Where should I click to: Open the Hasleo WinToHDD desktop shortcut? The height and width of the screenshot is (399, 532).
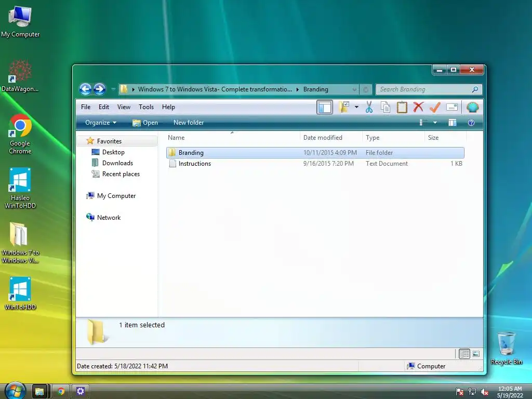pos(20,188)
